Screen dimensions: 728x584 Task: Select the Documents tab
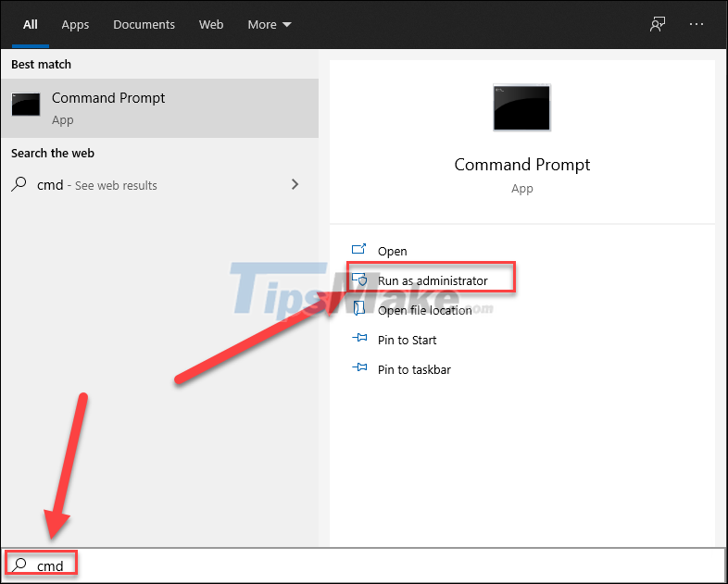(144, 25)
